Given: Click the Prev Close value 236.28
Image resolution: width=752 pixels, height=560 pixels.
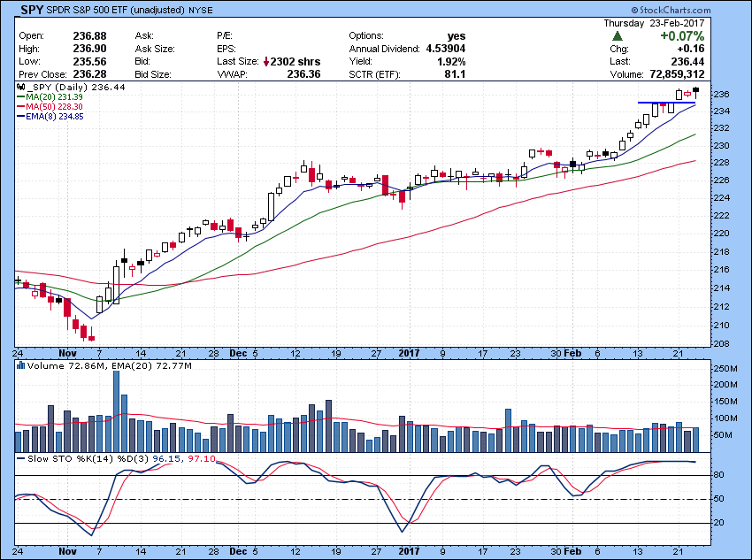Looking at the screenshot, I should tap(89, 74).
